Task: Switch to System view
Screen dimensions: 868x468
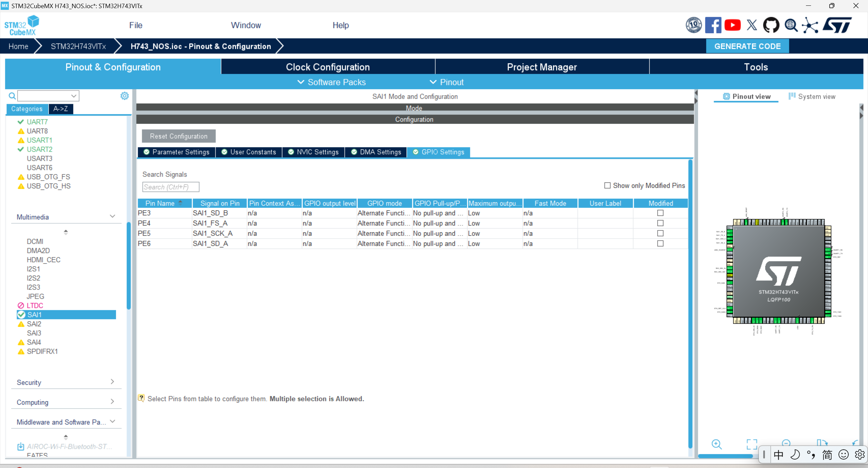Action: pyautogui.click(x=812, y=97)
